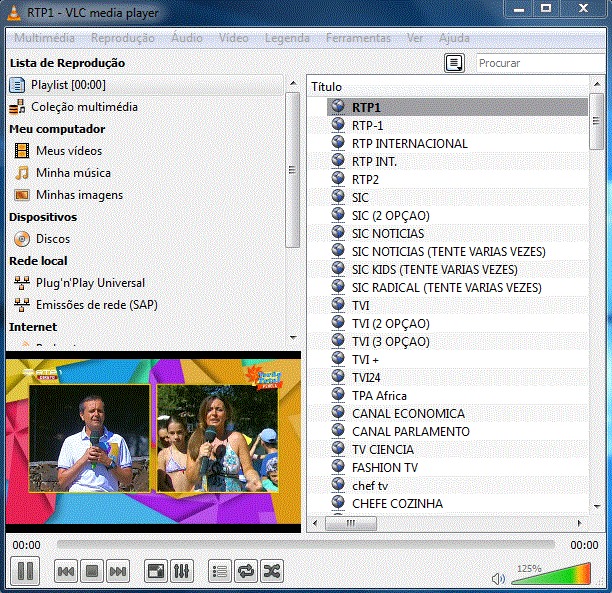This screenshot has height=593, width=612.
Task: Toggle shuffle random playback
Action: click(x=272, y=572)
